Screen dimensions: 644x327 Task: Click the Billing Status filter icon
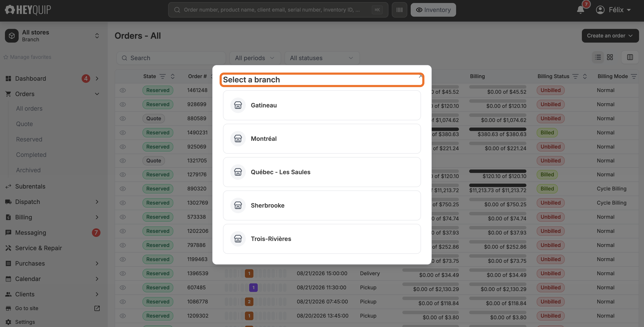pyautogui.click(x=575, y=76)
